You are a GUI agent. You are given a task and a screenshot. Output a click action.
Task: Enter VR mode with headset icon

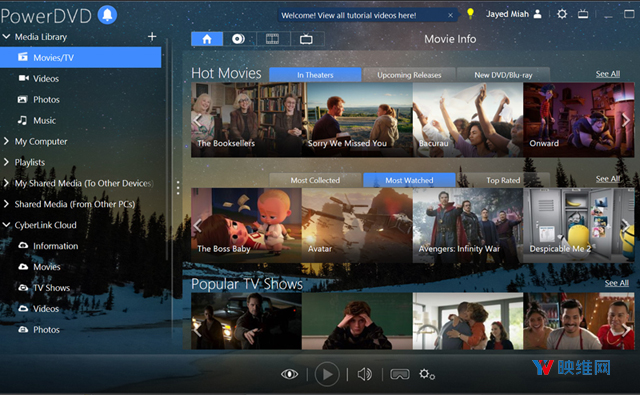click(400, 374)
